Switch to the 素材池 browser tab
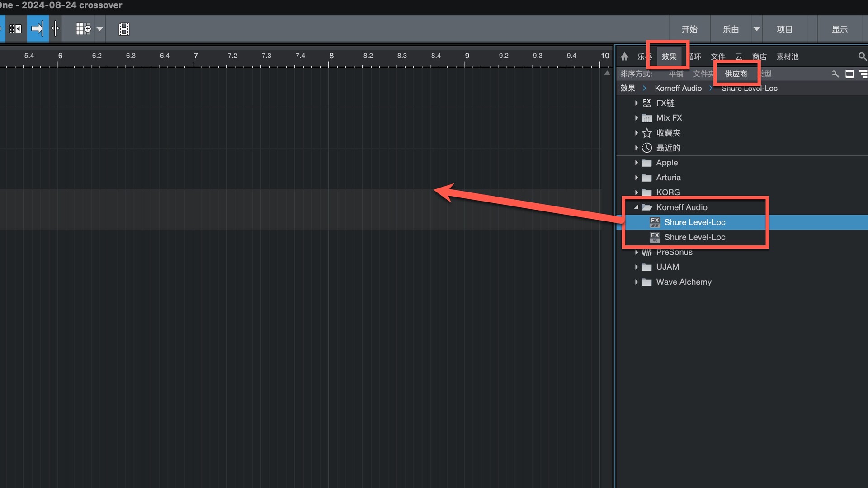 tap(787, 56)
